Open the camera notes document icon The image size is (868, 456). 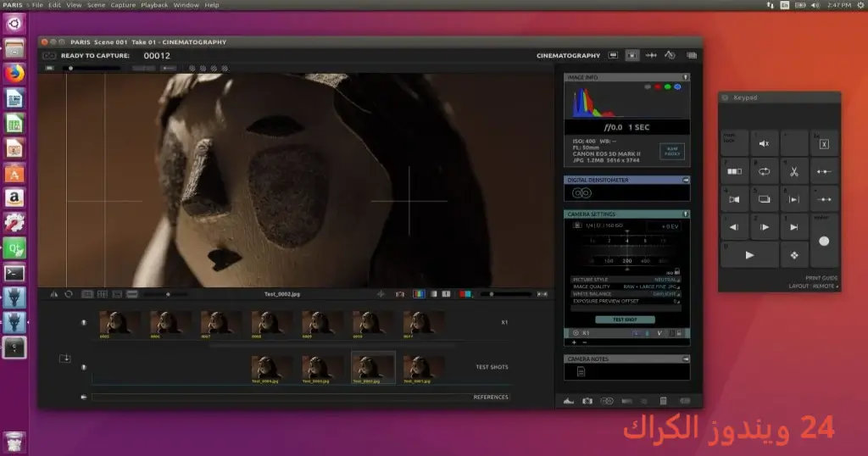(x=581, y=372)
